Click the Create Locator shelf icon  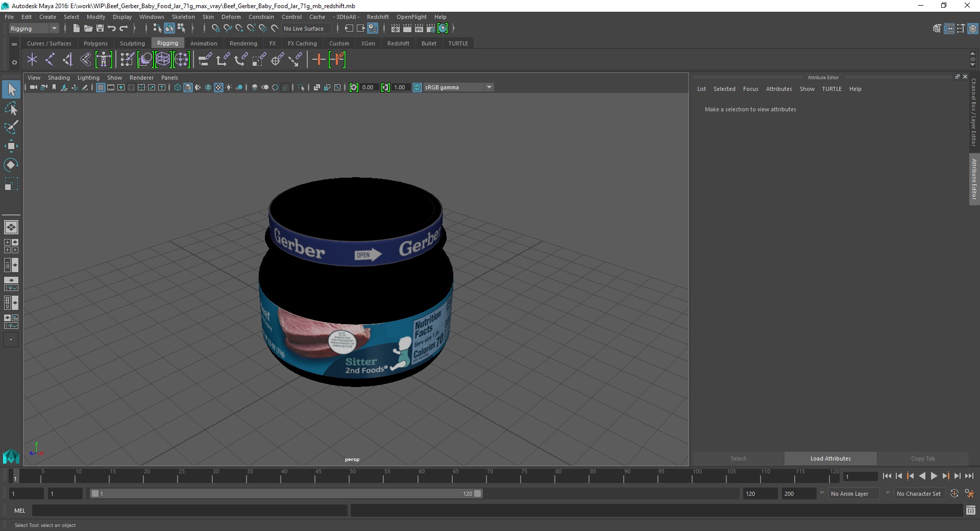pyautogui.click(x=32, y=60)
